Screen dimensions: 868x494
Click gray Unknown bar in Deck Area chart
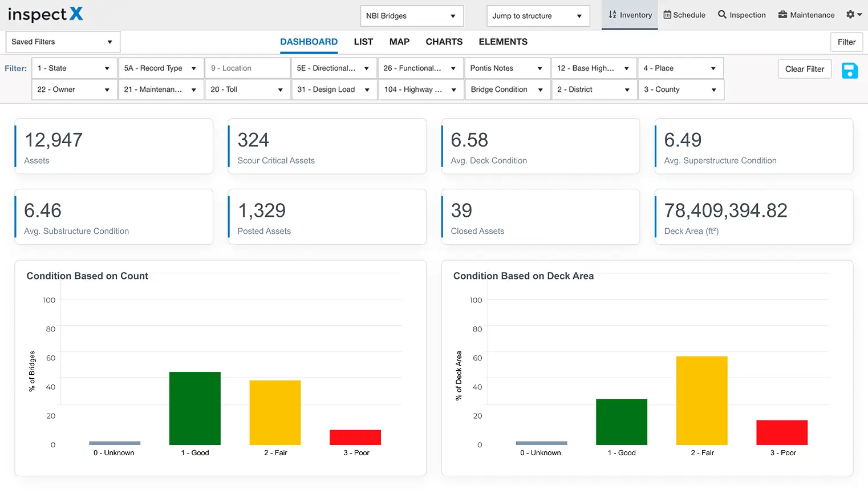[x=541, y=443]
